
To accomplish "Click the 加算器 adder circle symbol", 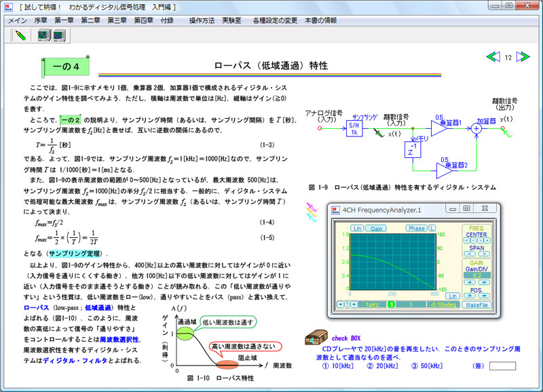I will pos(476,128).
